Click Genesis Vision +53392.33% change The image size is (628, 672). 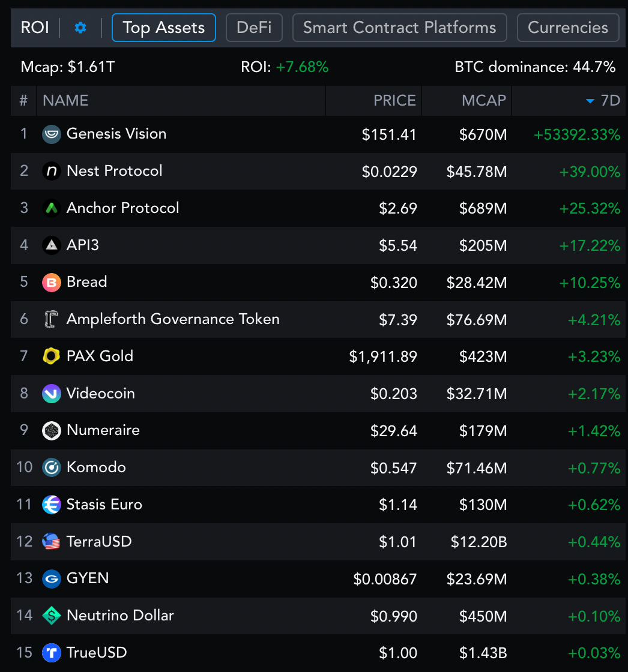tap(577, 134)
